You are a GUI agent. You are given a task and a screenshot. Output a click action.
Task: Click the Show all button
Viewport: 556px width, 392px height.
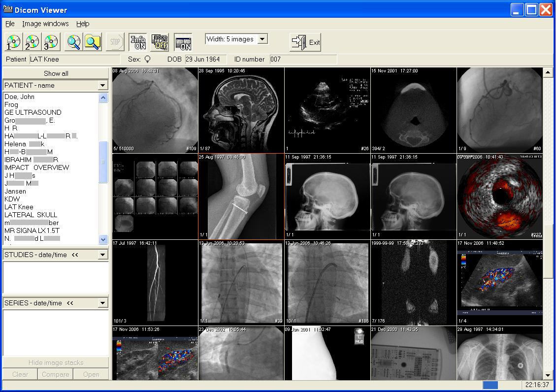pyautogui.click(x=56, y=73)
